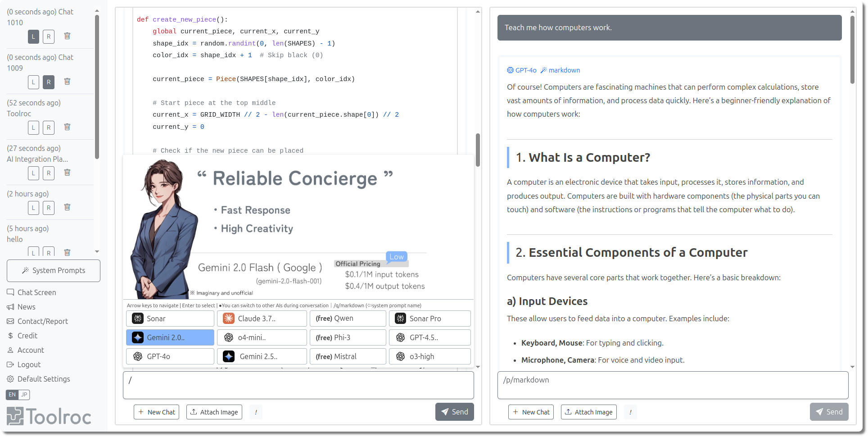
Task: Attach Image in right pane
Action: [x=589, y=412]
